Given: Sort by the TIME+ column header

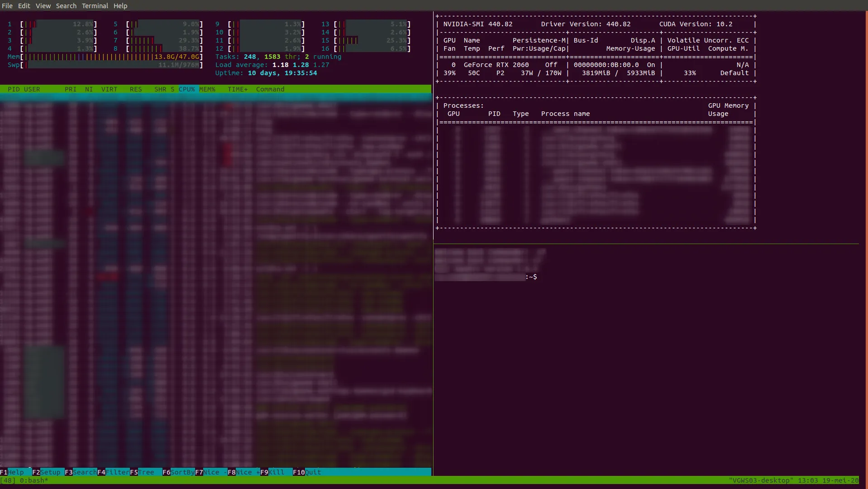Looking at the screenshot, I should [238, 89].
